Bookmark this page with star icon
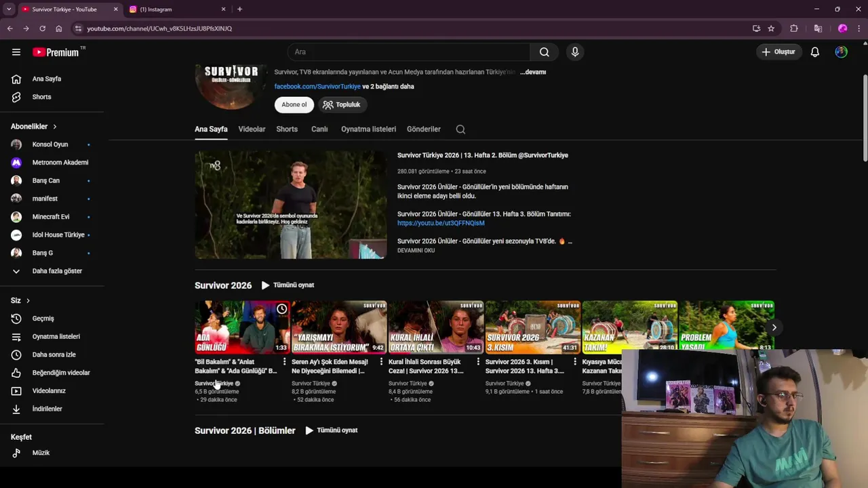This screenshot has width=868, height=488. point(771,28)
